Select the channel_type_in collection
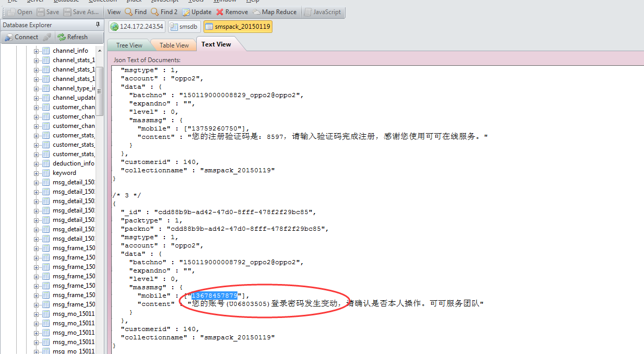The image size is (644, 354). (74, 88)
